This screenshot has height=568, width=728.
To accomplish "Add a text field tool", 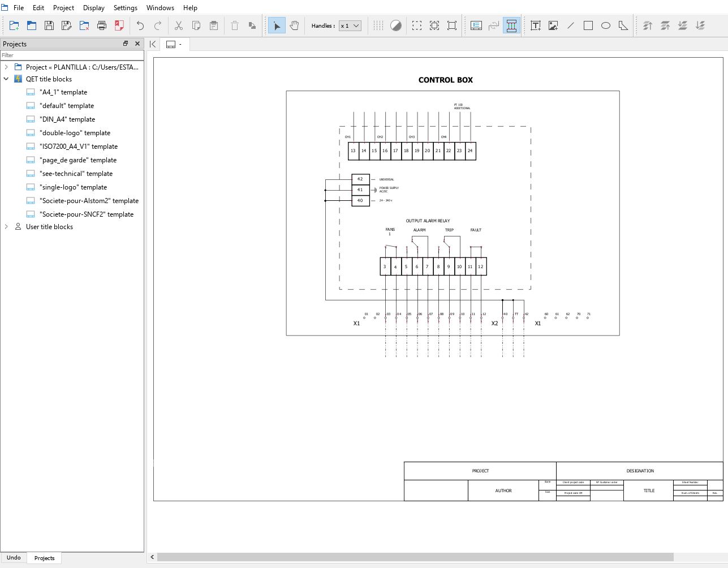I will pos(536,25).
